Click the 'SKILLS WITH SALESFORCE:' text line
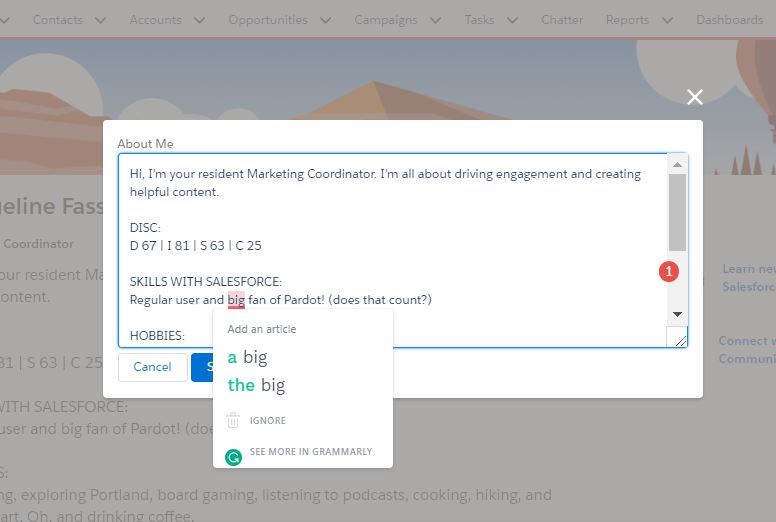776x522 pixels. 205,282
